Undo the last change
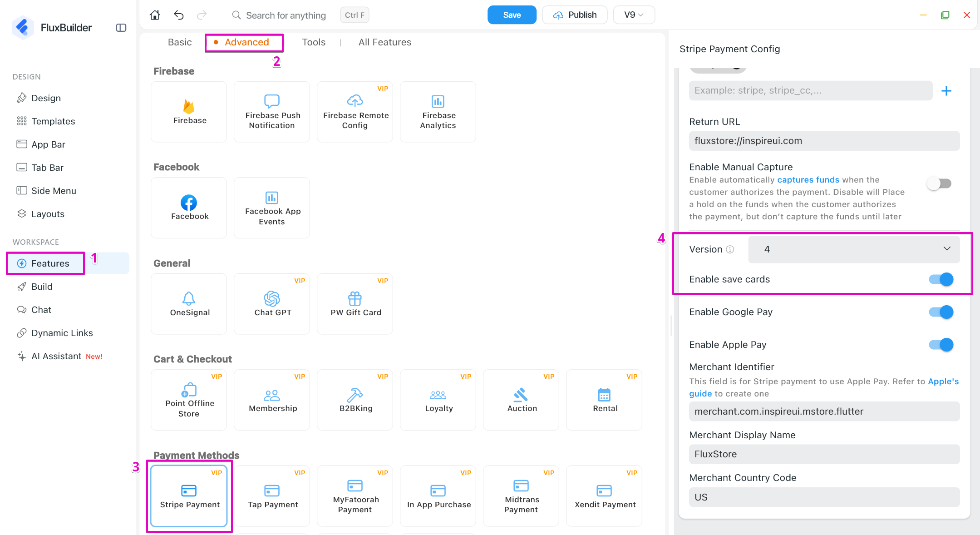The height and width of the screenshot is (535, 980). (x=179, y=15)
